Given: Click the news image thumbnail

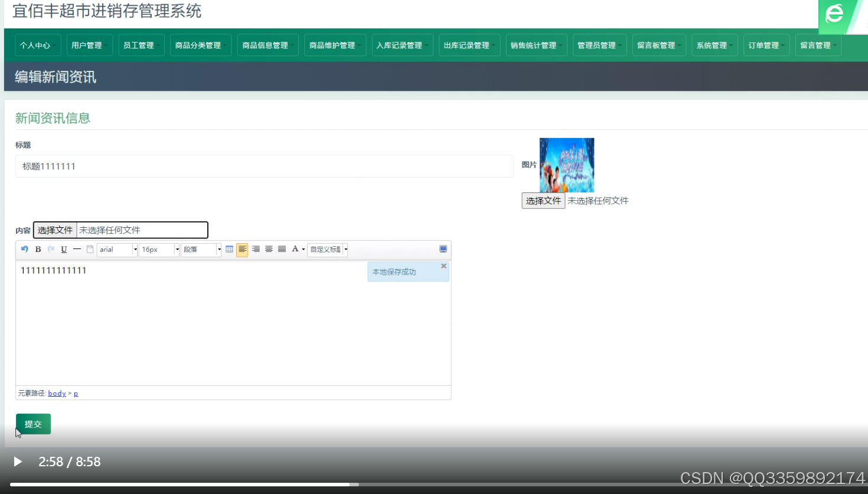Looking at the screenshot, I should coord(567,165).
